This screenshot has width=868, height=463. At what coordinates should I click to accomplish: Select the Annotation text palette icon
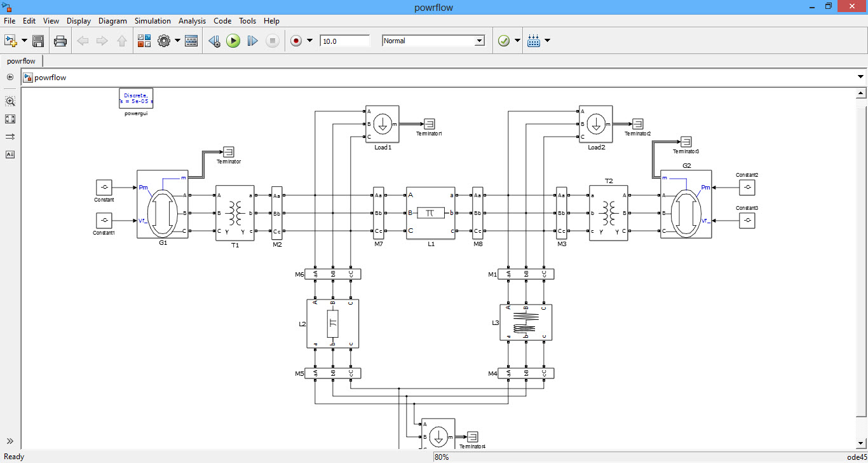pyautogui.click(x=10, y=155)
